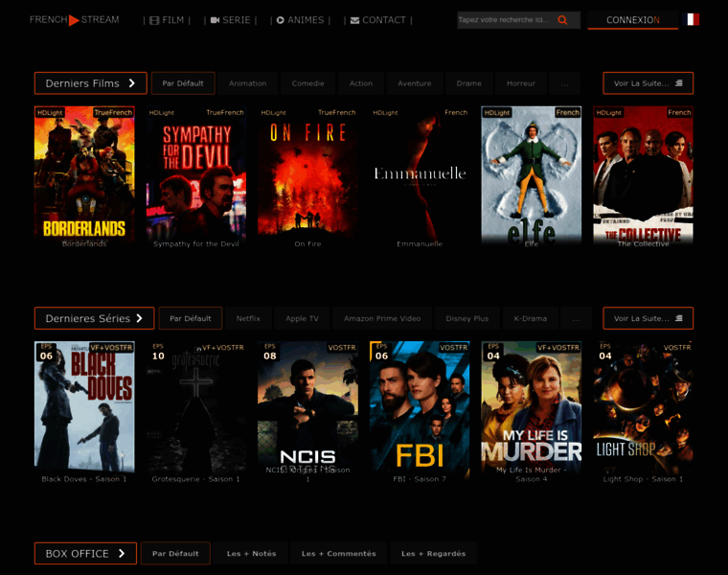Select Box Office Par Défaut tab

point(175,553)
